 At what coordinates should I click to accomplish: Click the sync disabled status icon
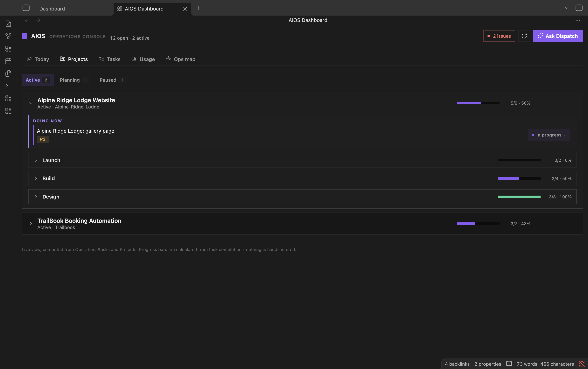tap(582, 364)
